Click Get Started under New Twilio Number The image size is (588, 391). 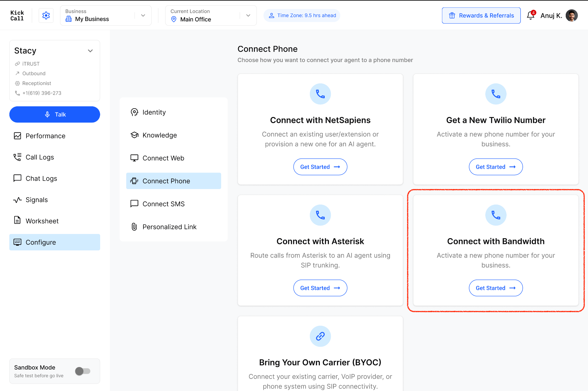coord(496,167)
